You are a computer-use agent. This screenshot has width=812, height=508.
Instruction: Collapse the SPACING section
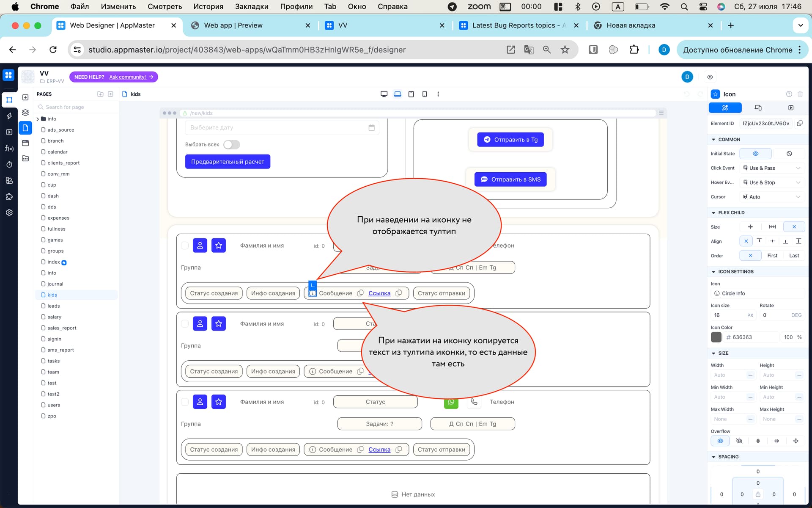(x=713, y=457)
